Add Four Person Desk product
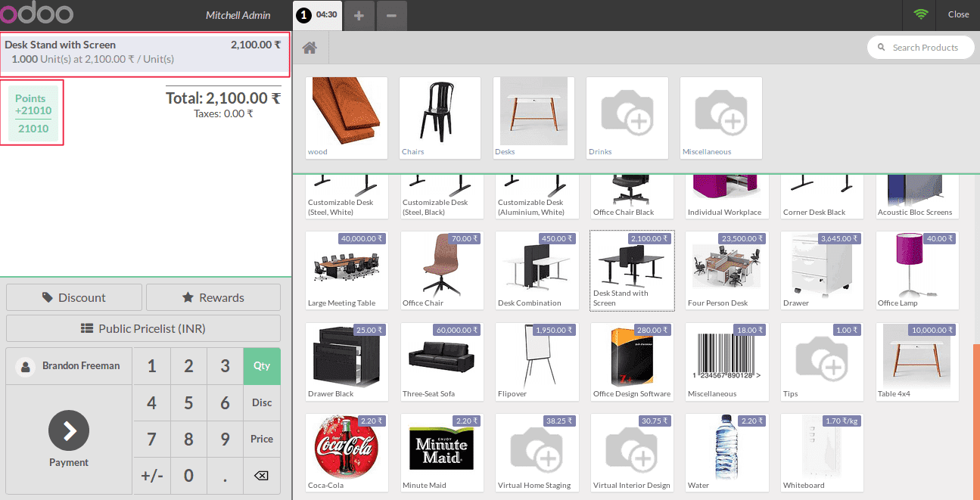The image size is (980, 500). point(727,271)
